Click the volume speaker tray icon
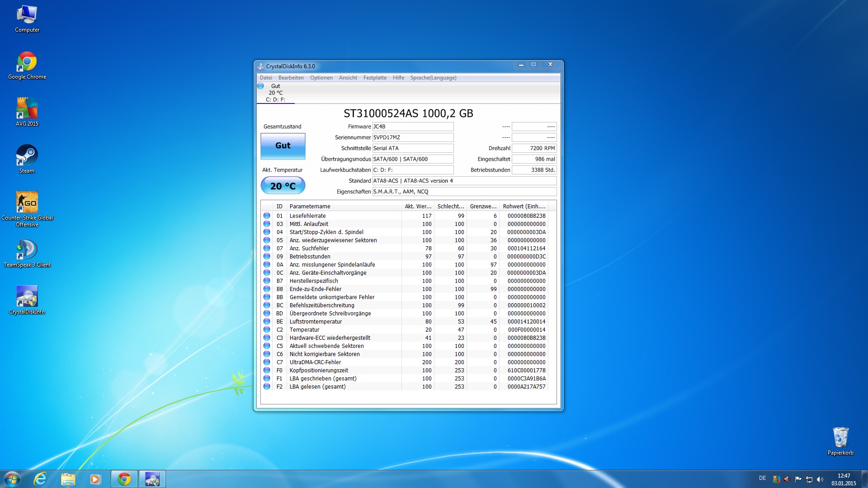The height and width of the screenshot is (488, 868). (820, 479)
